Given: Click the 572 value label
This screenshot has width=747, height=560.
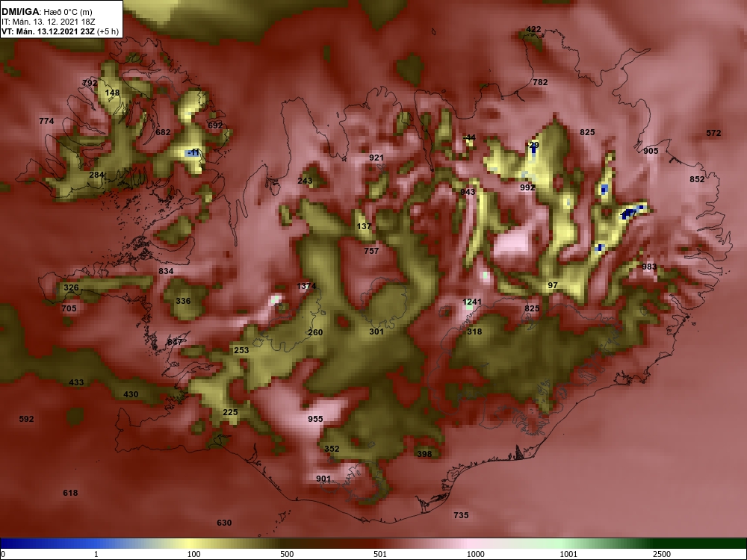Looking at the screenshot, I should 713,134.
